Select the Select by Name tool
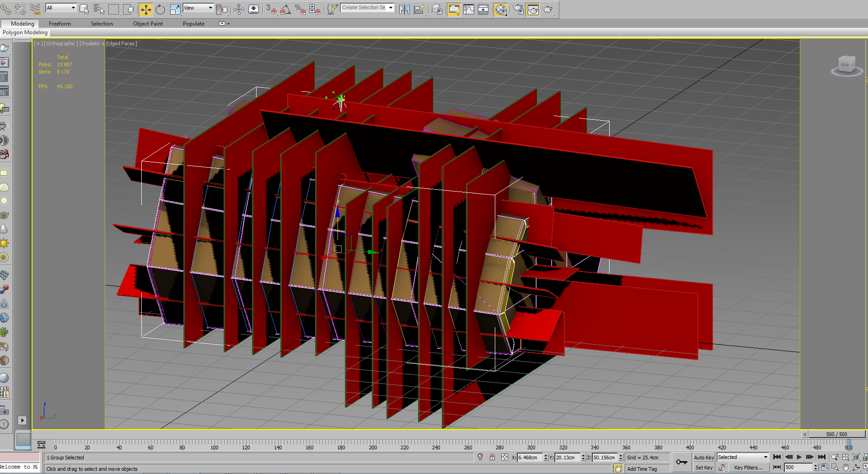The width and height of the screenshot is (868, 474). point(99,9)
